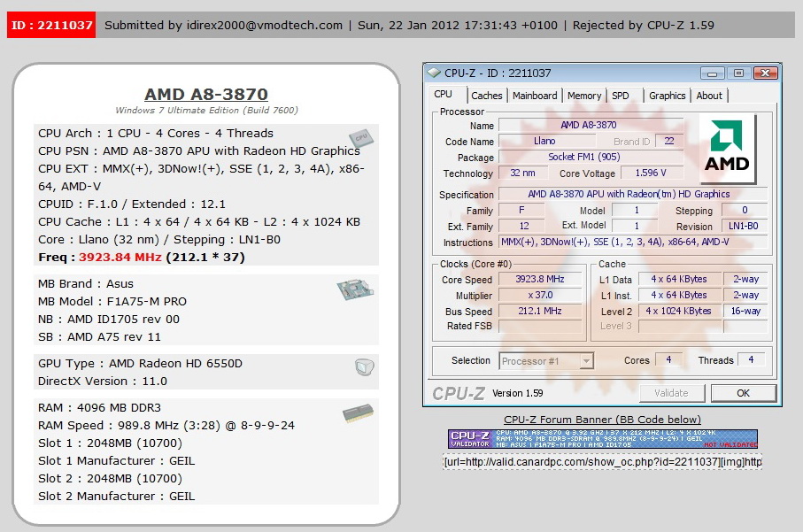803x532 pixels.
Task: Click the Code Name field showing Llano
Action: coord(547,142)
